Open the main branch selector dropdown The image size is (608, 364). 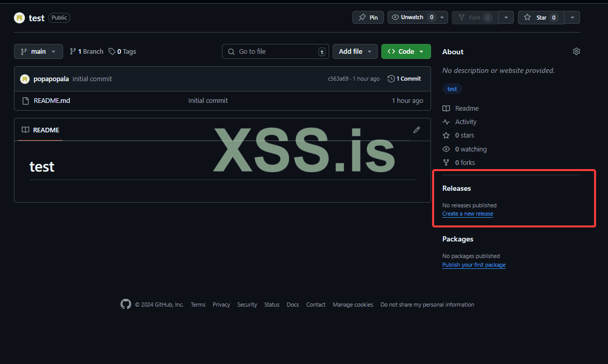pyautogui.click(x=38, y=52)
